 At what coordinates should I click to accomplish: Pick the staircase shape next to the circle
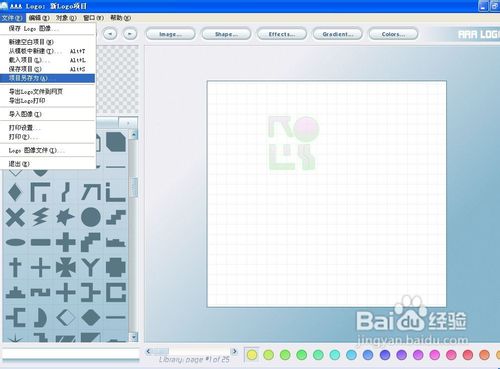[116, 217]
